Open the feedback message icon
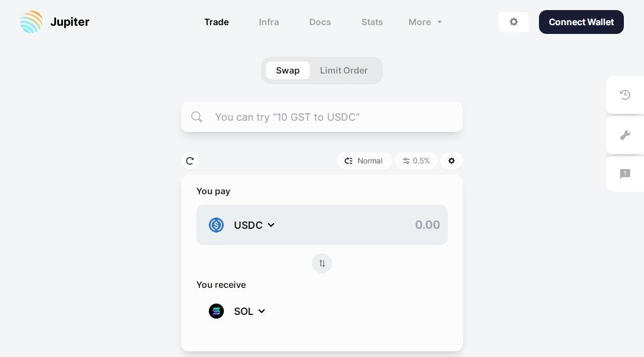This screenshot has height=357, width=644. pyautogui.click(x=625, y=173)
